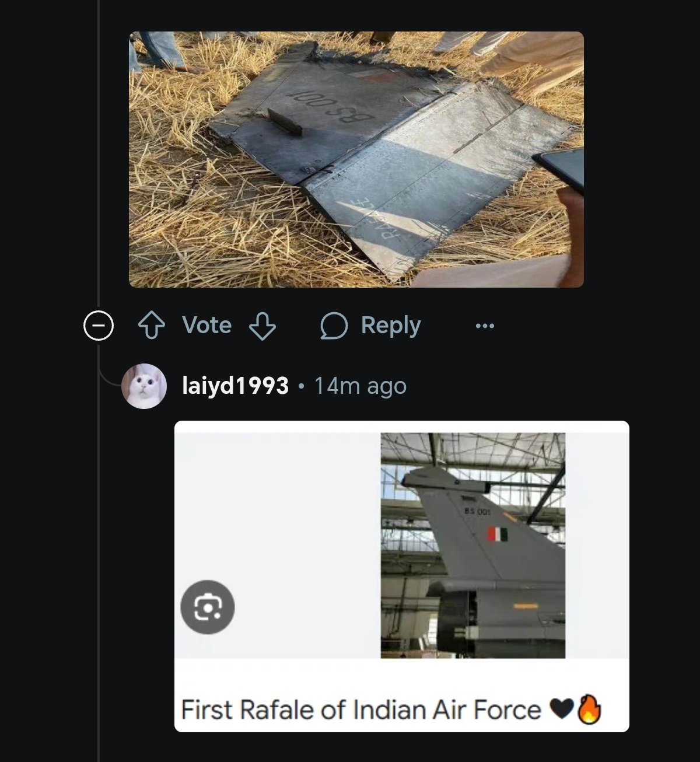Image resolution: width=700 pixels, height=762 pixels.
Task: Collapse the comment thread with minus icon
Action: pos(99,325)
